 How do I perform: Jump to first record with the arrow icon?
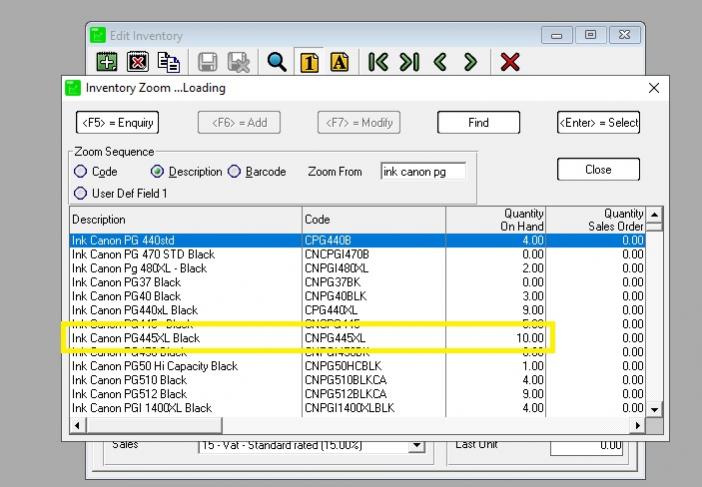(x=378, y=62)
